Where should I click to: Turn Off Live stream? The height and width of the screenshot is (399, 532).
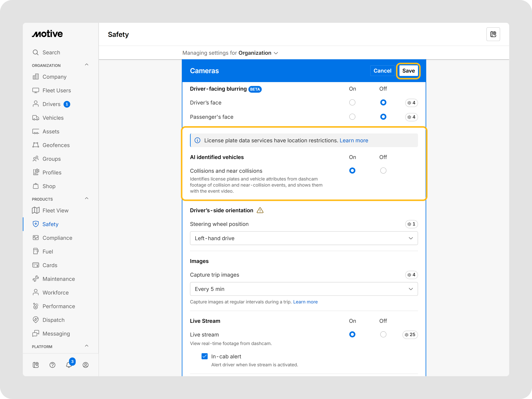383,334
